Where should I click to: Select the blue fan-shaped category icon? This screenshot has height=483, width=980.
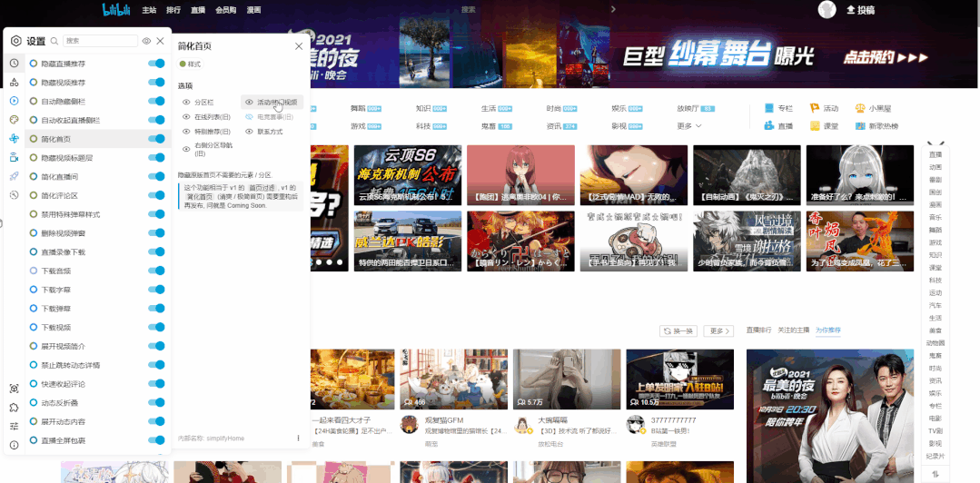[x=14, y=139]
